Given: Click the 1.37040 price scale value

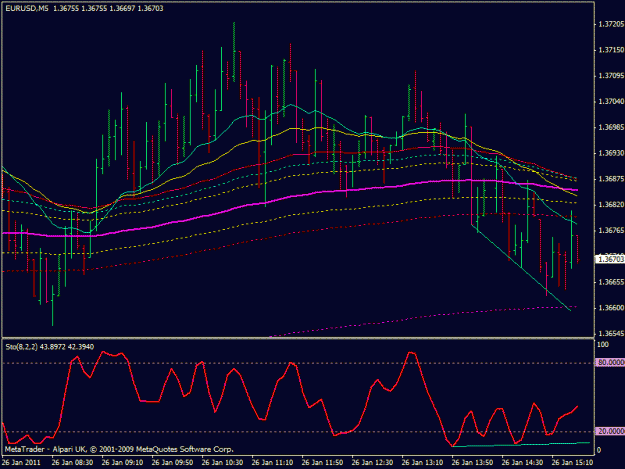Looking at the screenshot, I should 611,102.
